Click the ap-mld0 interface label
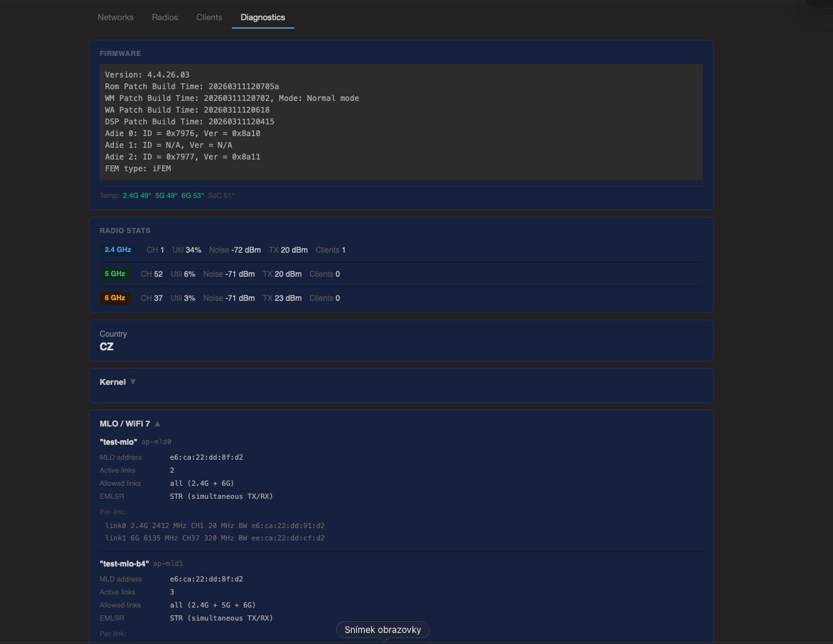 click(x=156, y=442)
